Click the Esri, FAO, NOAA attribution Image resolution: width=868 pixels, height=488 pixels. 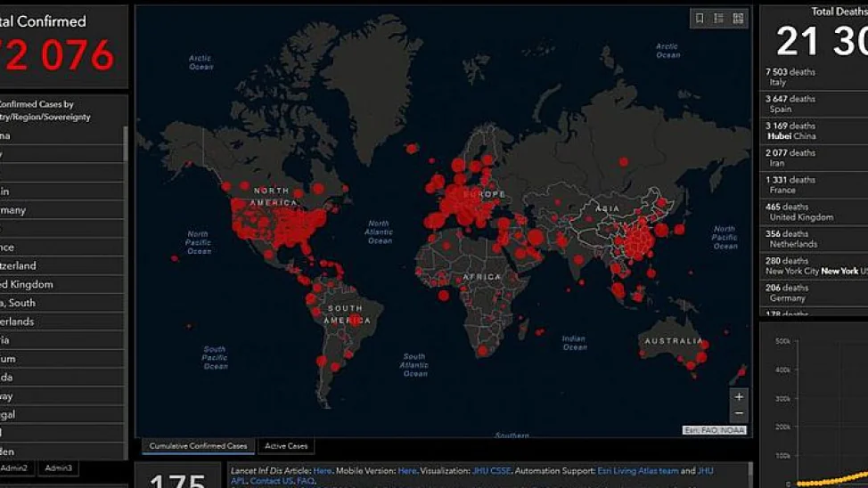(714, 430)
